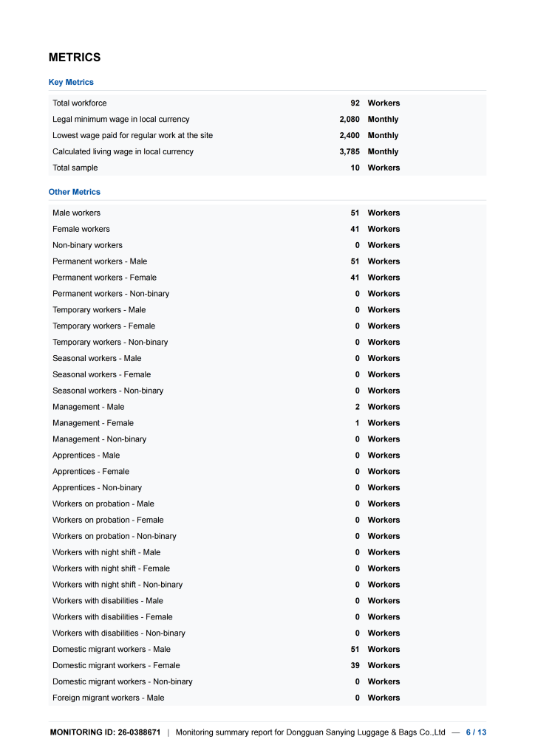Click the MONITORING ID footer text
The image size is (535, 756).
coord(105,732)
